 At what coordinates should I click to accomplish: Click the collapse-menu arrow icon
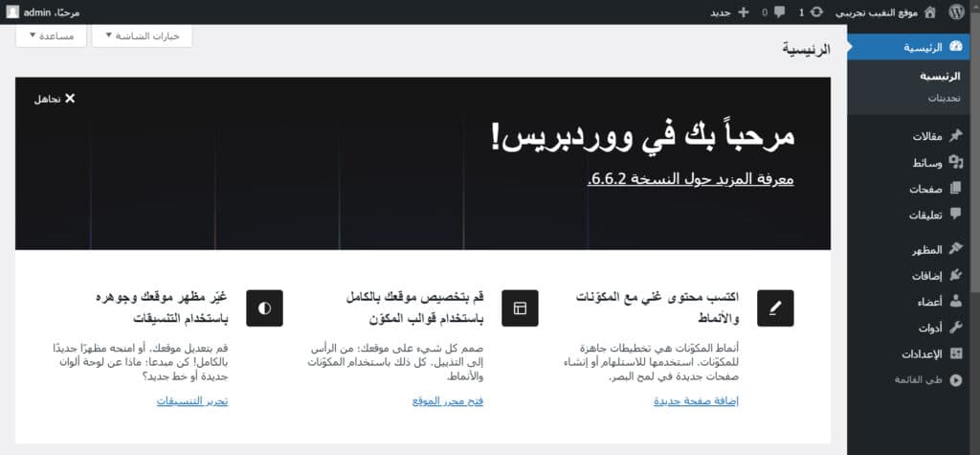tap(955, 379)
